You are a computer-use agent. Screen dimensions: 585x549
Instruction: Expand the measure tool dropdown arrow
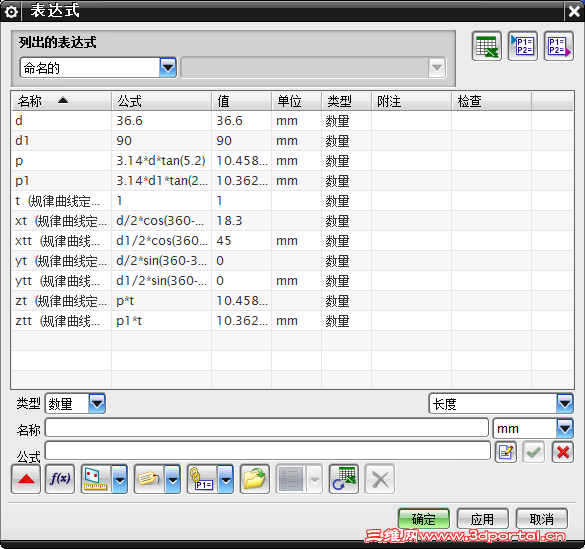(119, 479)
